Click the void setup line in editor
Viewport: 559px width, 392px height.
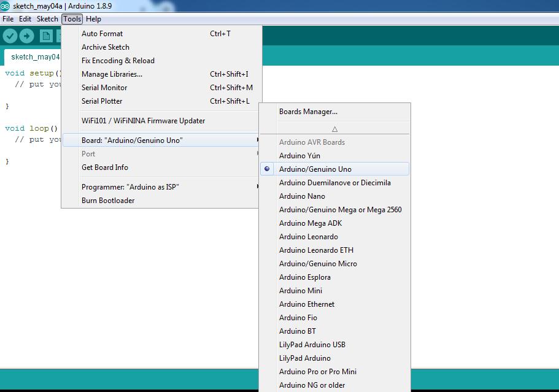click(33, 74)
